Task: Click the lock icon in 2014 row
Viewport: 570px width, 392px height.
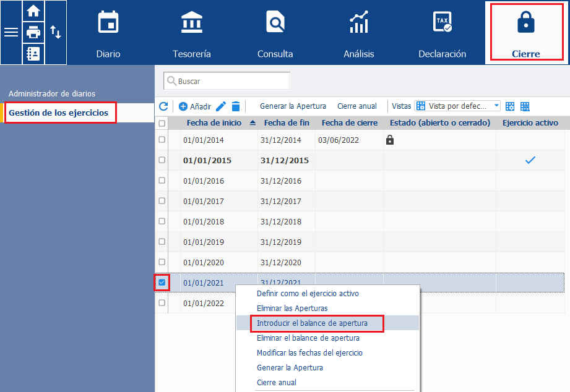Action: point(390,140)
